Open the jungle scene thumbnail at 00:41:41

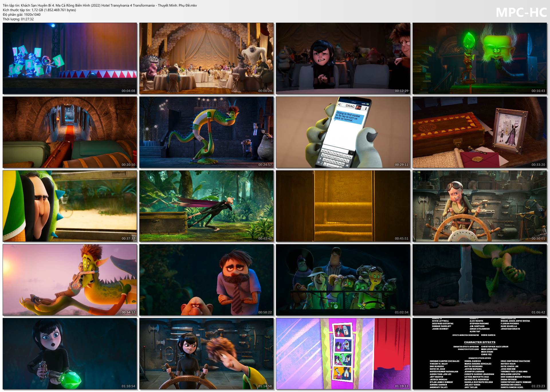click(x=207, y=206)
